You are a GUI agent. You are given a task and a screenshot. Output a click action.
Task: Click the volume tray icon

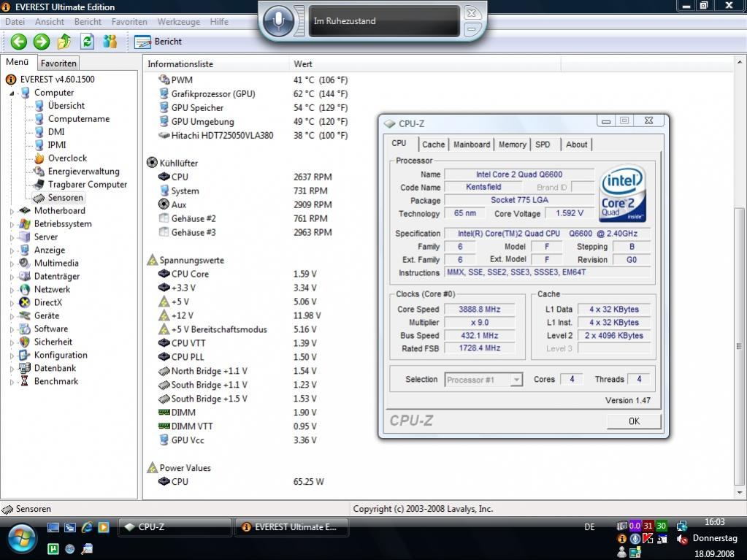(682, 539)
